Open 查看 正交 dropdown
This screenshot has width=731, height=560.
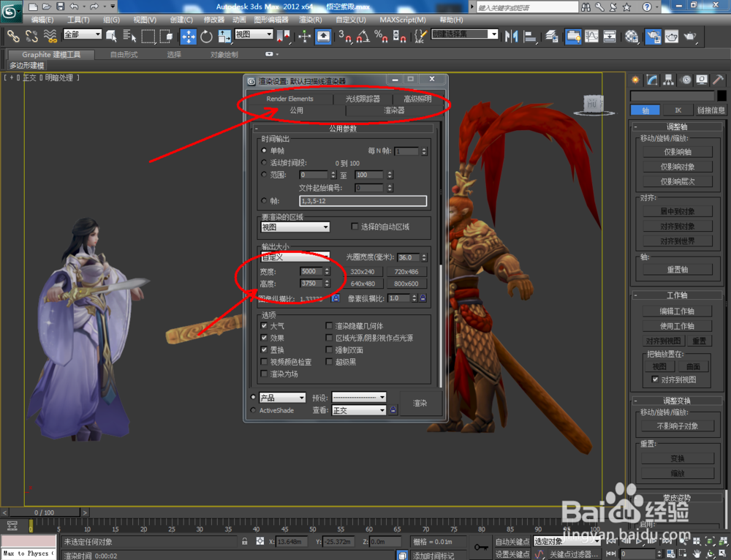[359, 410]
